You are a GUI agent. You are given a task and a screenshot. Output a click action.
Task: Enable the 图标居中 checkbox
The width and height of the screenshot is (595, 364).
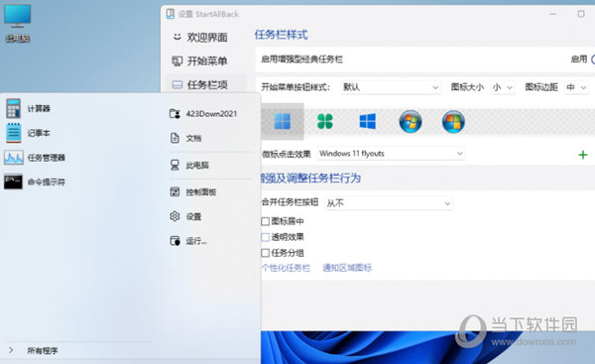click(x=265, y=221)
